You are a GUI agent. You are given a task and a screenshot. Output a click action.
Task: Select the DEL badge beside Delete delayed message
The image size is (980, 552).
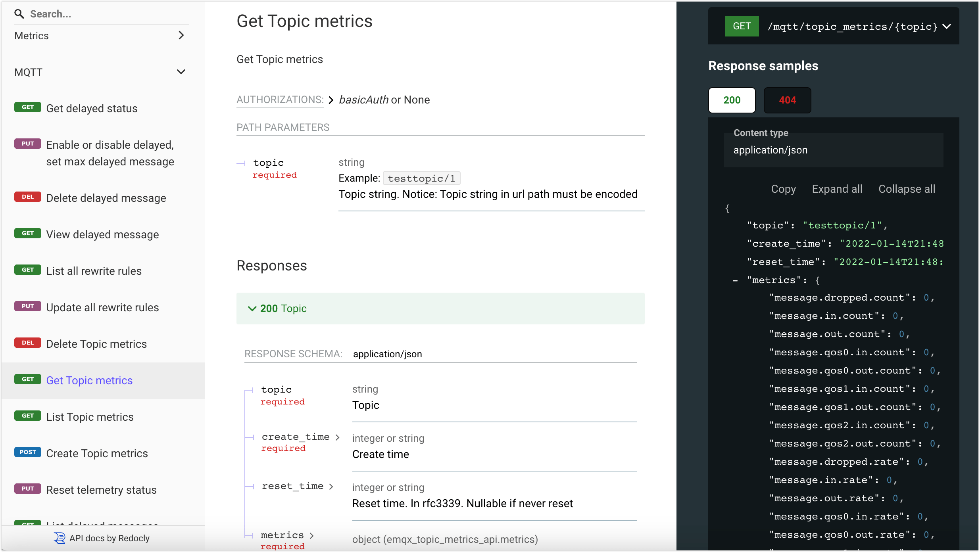click(x=27, y=196)
